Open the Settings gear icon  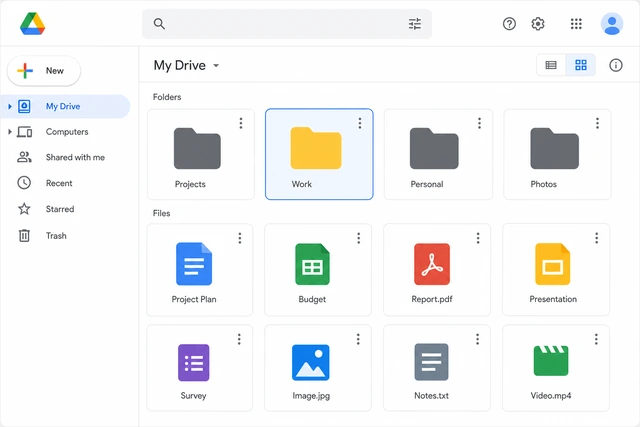point(538,24)
